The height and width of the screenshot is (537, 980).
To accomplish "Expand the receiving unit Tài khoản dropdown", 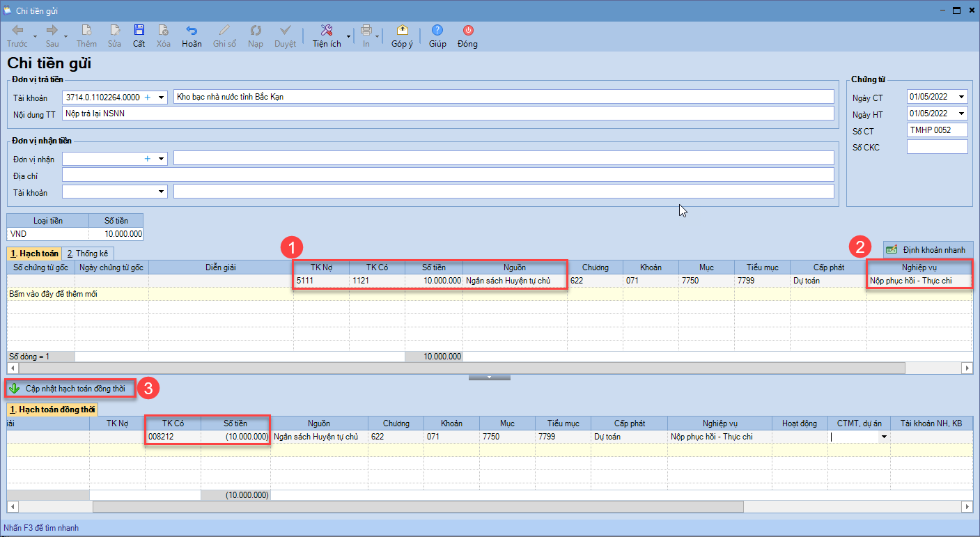I will coord(161,191).
